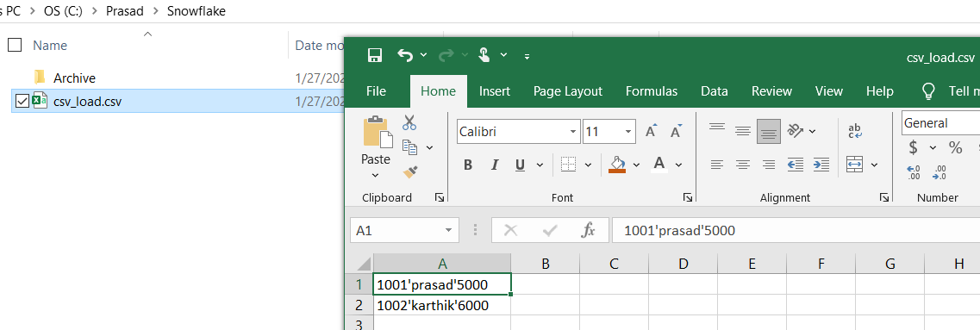The image size is (980, 330).
Task: Switch to the Insert ribbon tab
Action: [495, 91]
